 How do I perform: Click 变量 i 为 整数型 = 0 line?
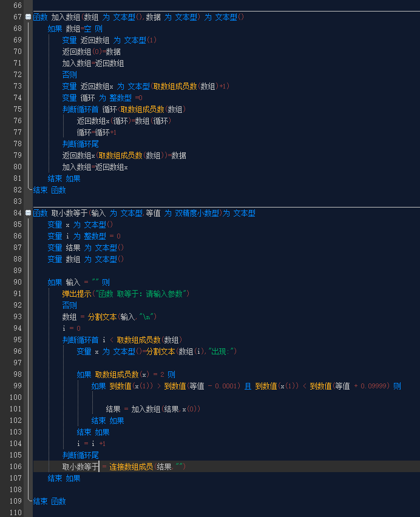coord(84,237)
